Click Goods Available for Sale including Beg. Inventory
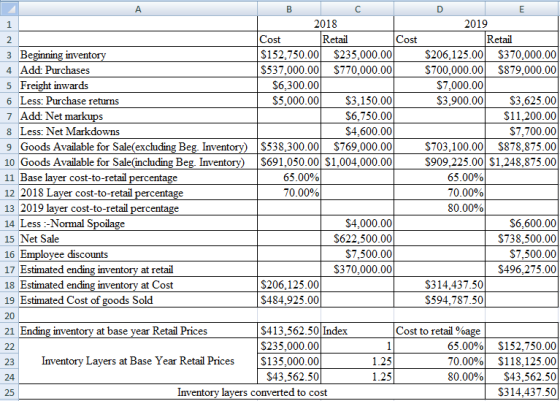This screenshot has width=560, height=401. pos(132,162)
